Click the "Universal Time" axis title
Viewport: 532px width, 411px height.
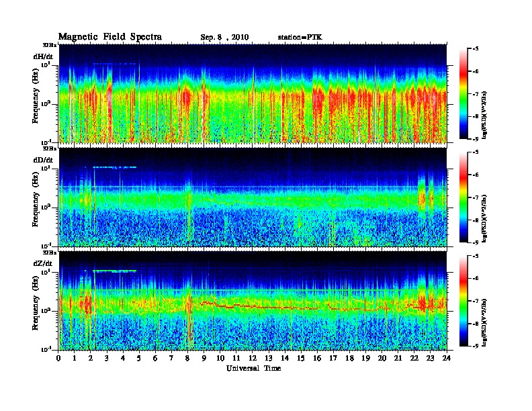pyautogui.click(x=254, y=368)
